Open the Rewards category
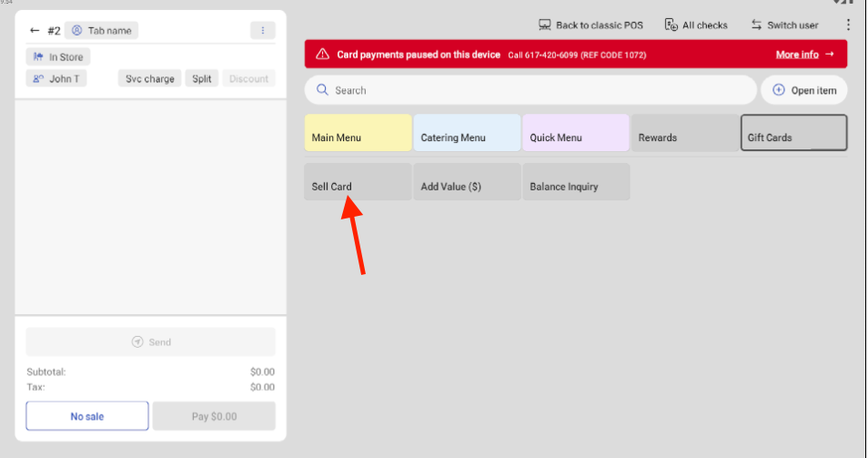Screen dimensions: 868x458 684,133
